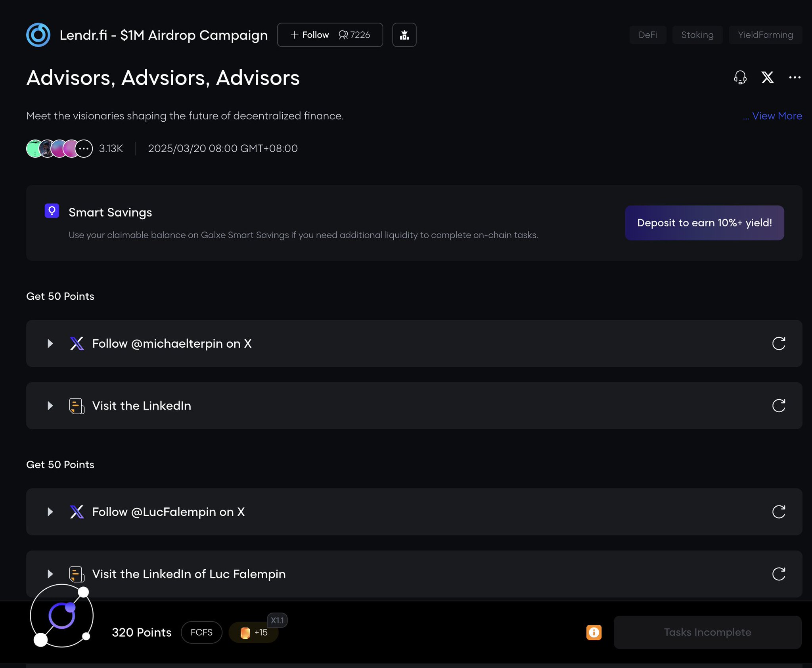
Task: Click the Tasks Incomplete button
Action: click(707, 632)
